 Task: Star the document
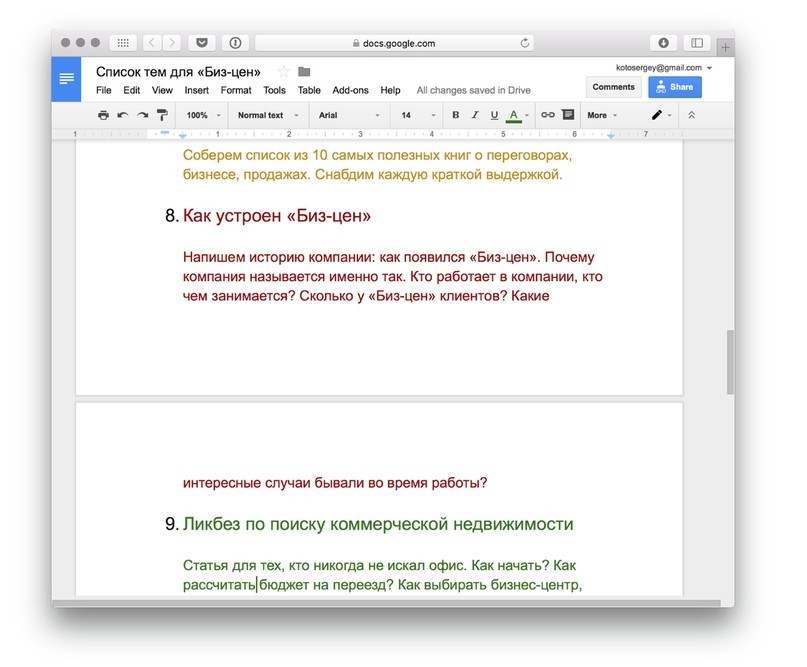(x=284, y=72)
